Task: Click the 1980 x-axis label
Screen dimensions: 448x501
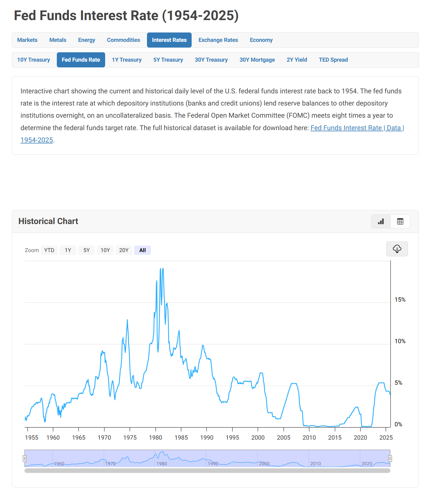Action: (x=155, y=437)
